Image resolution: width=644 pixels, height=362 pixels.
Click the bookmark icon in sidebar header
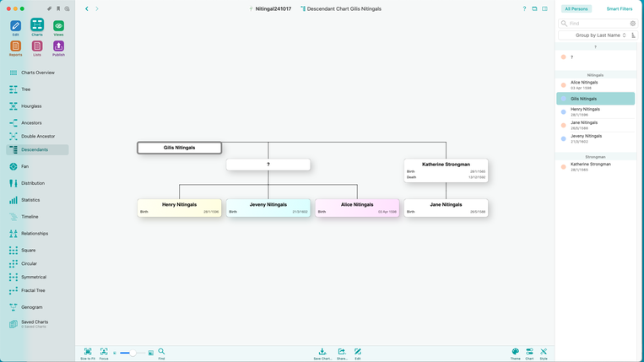click(58, 8)
